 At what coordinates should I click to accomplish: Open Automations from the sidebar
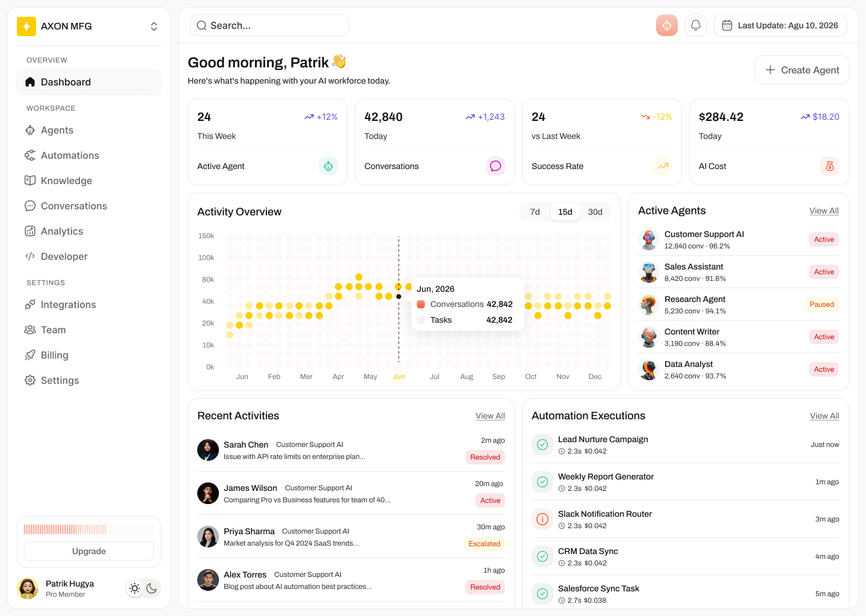click(x=89, y=155)
